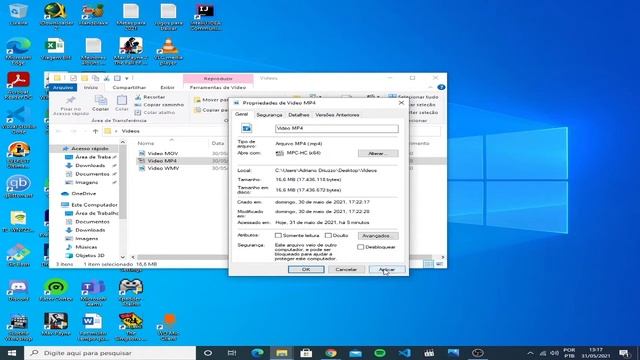The width and height of the screenshot is (640, 360).
Task: Click OK in the properties dialog
Action: [306, 269]
